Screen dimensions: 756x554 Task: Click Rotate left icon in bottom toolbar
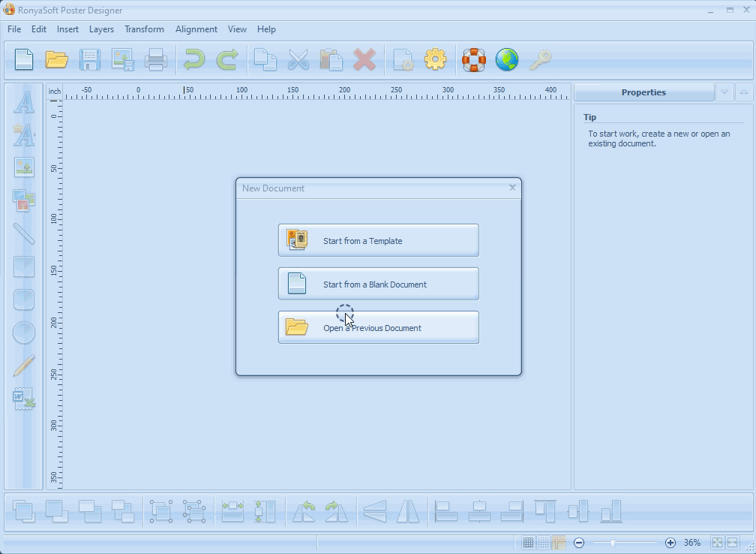tap(304, 511)
